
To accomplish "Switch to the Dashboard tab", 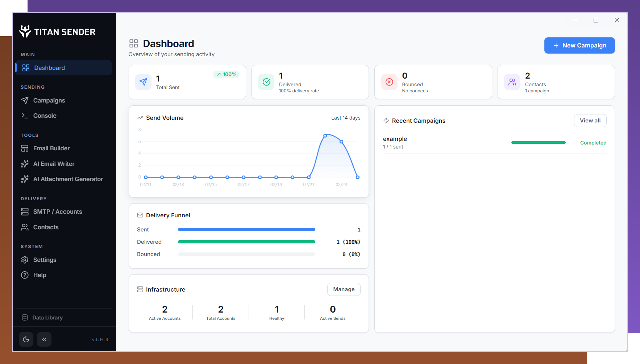I will tap(49, 68).
